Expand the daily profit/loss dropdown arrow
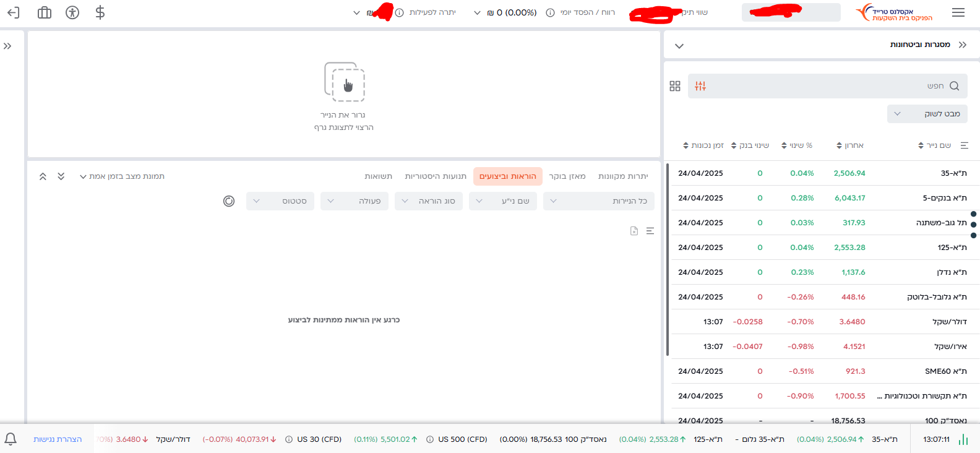Viewport: 980px width, 453px height. coord(477,12)
